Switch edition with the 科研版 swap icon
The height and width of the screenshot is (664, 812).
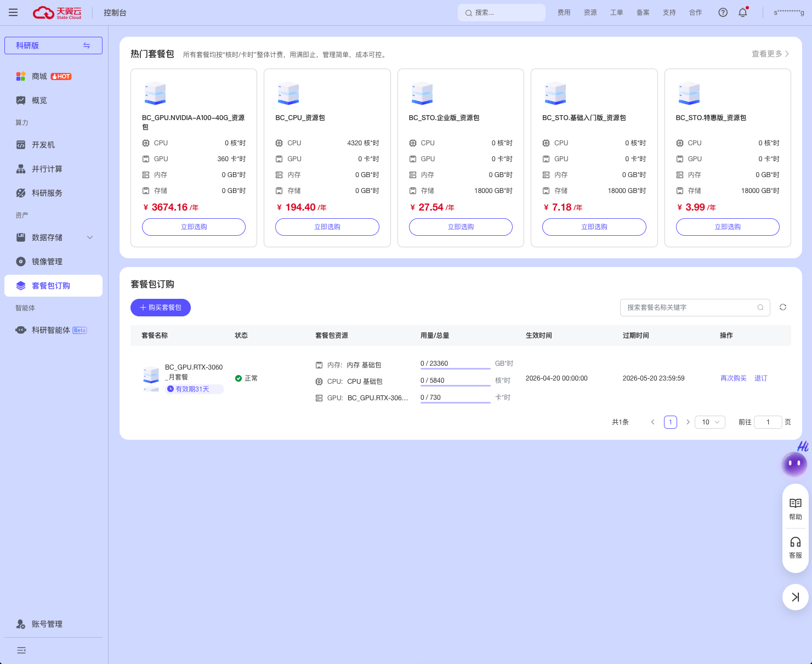click(87, 46)
